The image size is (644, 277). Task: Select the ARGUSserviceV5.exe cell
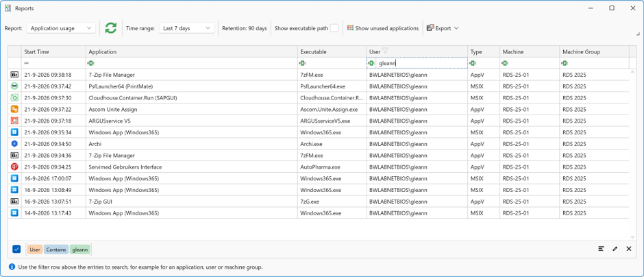pyautogui.click(x=332, y=121)
